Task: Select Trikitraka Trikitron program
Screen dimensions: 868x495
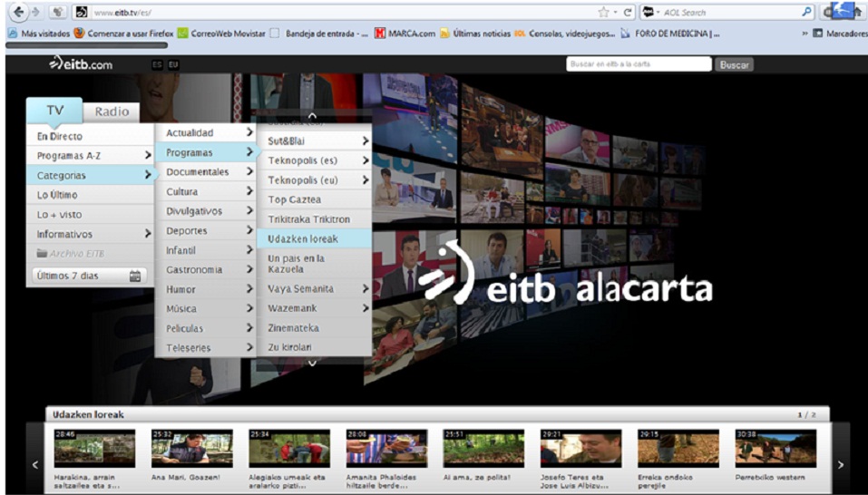Action: click(315, 219)
